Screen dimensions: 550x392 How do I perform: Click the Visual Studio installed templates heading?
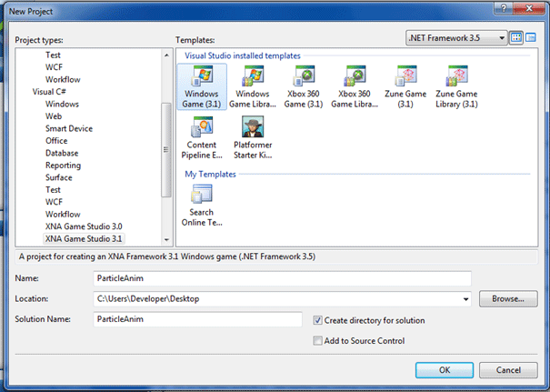click(243, 55)
